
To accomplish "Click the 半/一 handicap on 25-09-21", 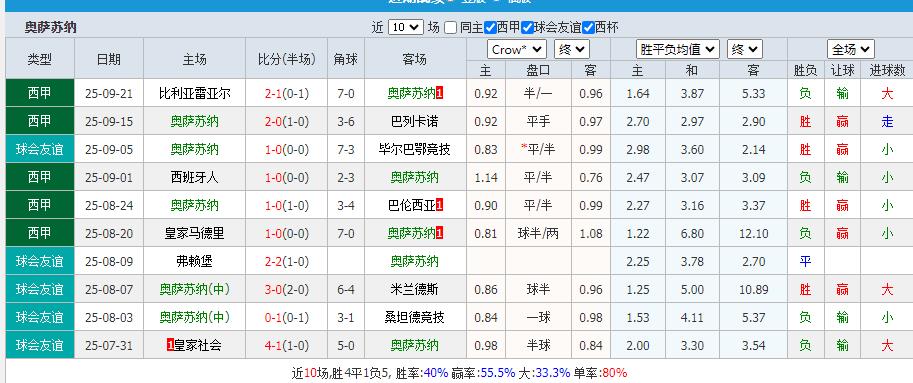I will tap(539, 94).
